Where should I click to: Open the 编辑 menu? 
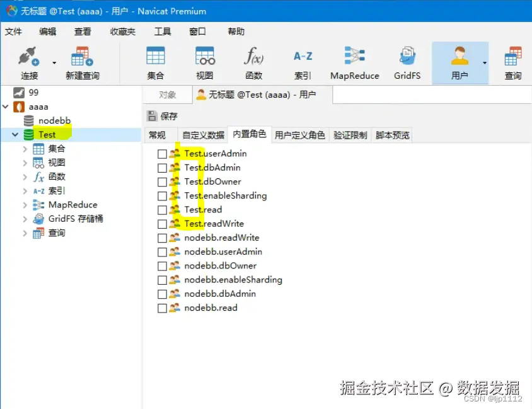tap(47, 32)
